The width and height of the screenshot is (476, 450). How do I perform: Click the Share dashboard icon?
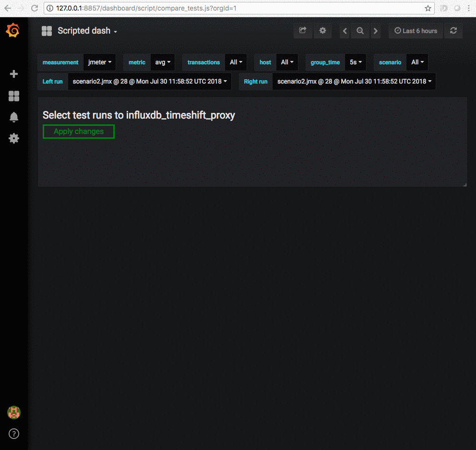(x=303, y=31)
